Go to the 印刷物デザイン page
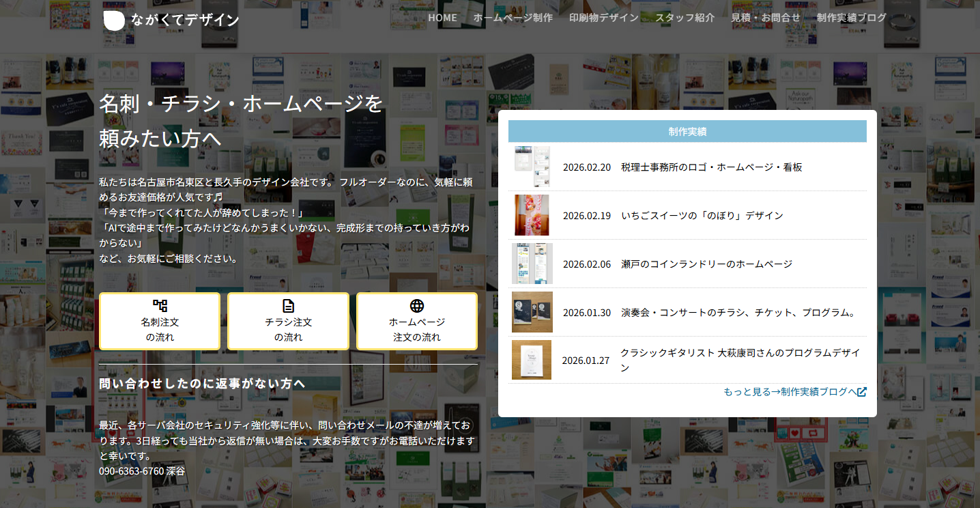 click(603, 18)
